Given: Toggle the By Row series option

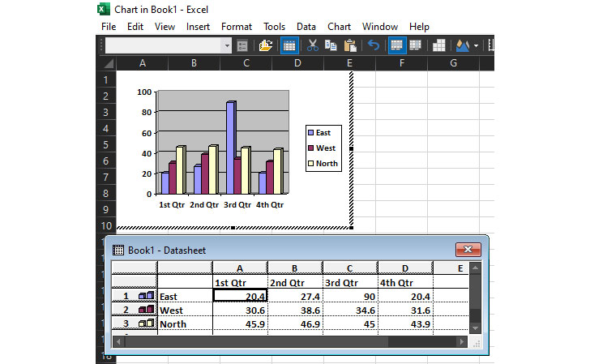Looking at the screenshot, I should click(397, 46).
